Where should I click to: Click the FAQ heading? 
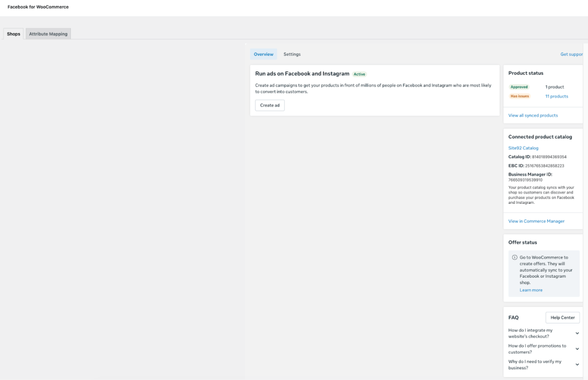514,317
